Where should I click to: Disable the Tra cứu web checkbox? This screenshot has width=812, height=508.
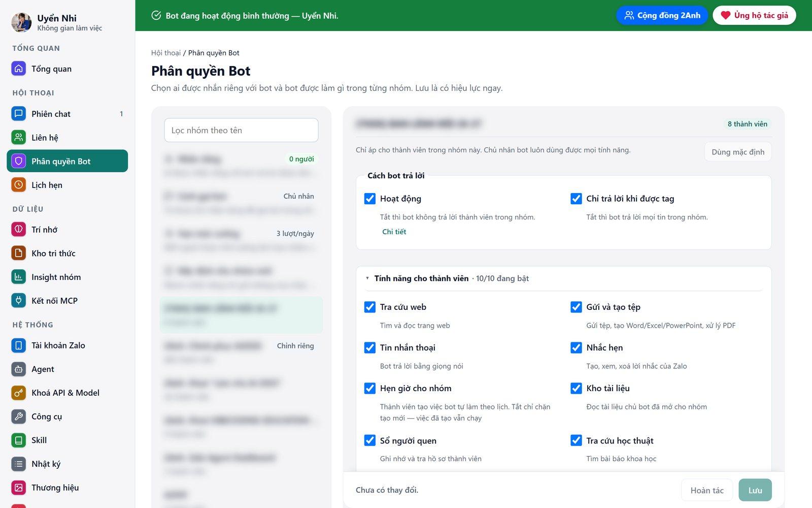point(370,307)
